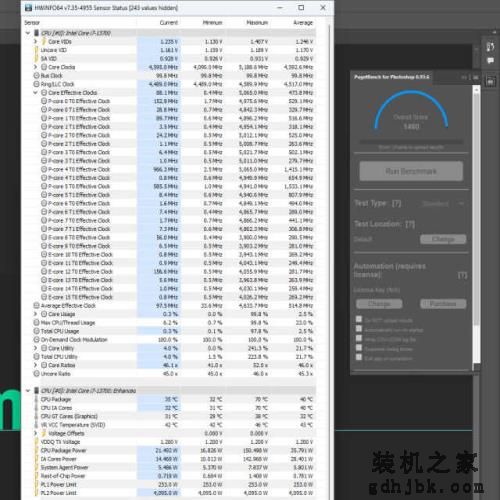The image size is (500, 500).
Task: Click the thermometer icon beside CPU Package
Action: click(36, 399)
